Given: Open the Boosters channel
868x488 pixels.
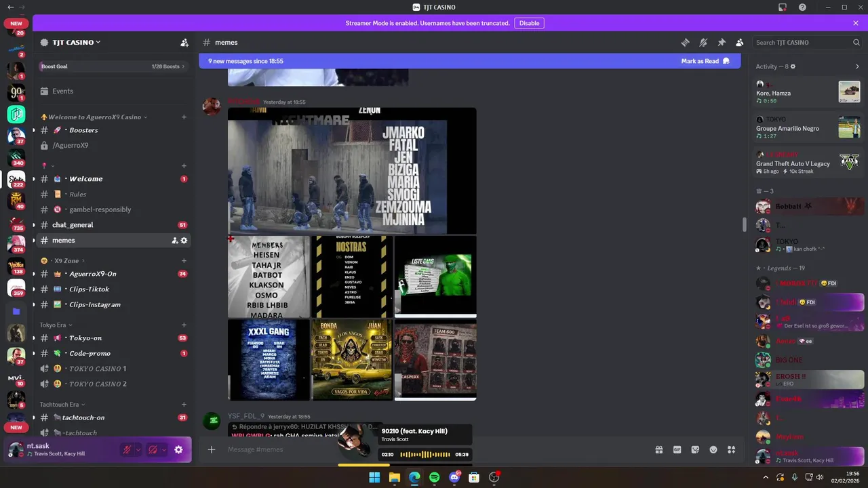Looking at the screenshot, I should (113, 130).
